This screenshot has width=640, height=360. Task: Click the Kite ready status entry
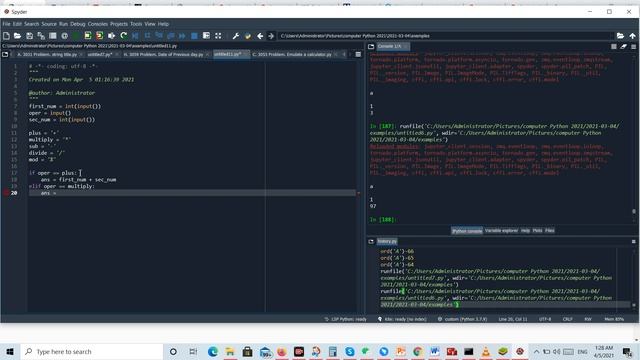coord(402,319)
